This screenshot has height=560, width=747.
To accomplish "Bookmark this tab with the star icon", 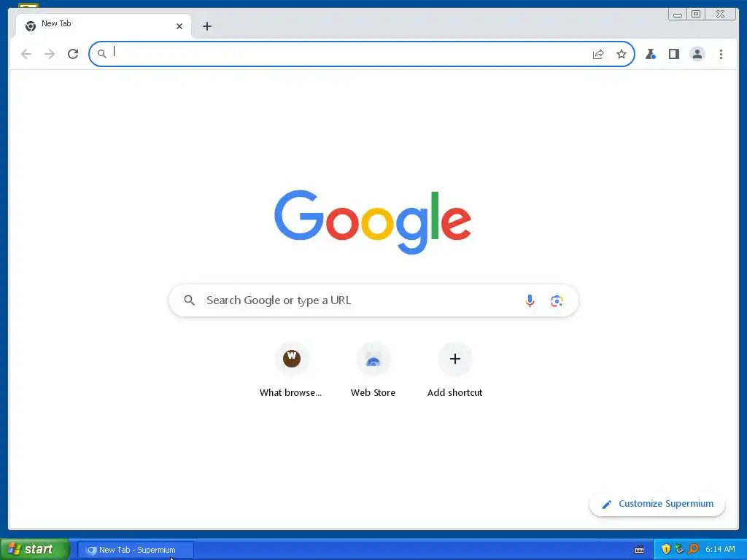I will pos(622,54).
